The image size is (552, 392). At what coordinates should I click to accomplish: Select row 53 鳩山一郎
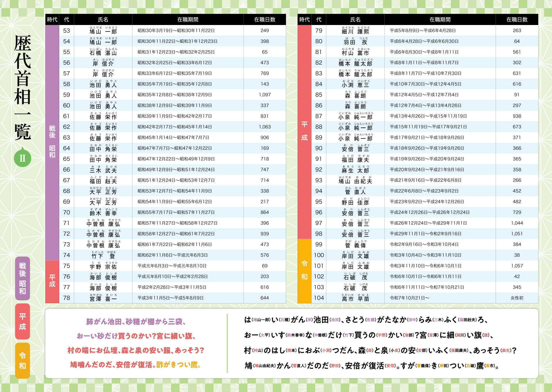[x=103, y=31]
